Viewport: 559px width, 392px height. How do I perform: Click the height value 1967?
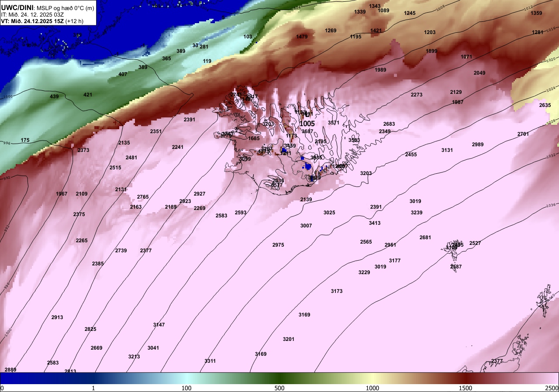(62, 194)
